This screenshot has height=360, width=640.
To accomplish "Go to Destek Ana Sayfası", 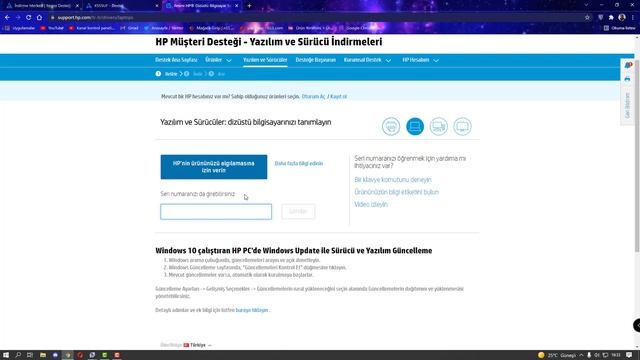I will point(176,60).
